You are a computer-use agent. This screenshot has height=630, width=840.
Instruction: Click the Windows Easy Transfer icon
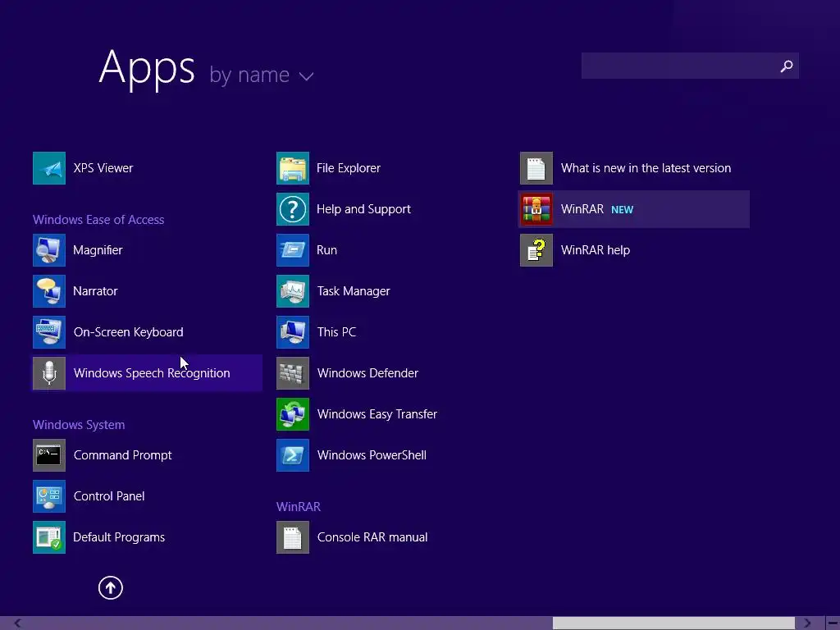point(293,414)
